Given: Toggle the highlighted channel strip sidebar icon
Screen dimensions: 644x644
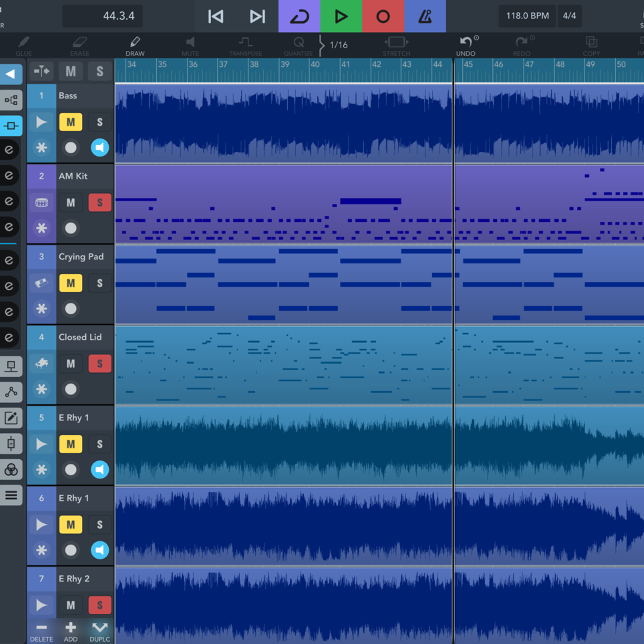Looking at the screenshot, I should point(11,126).
